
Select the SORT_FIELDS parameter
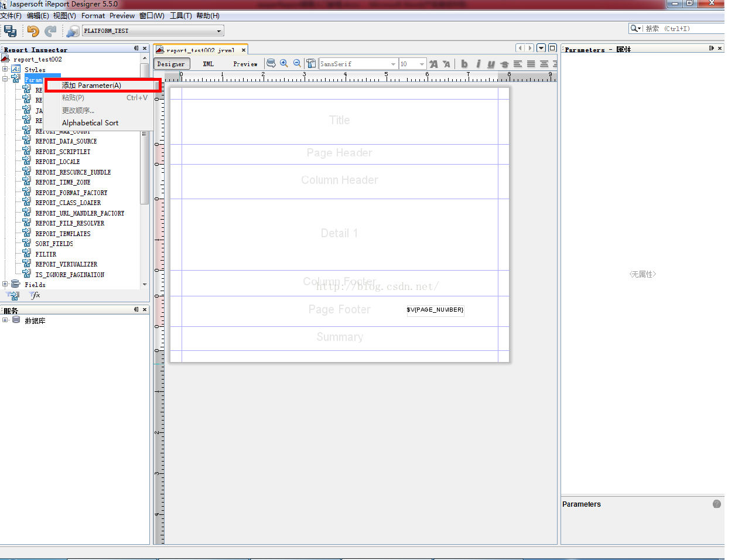[x=54, y=244]
